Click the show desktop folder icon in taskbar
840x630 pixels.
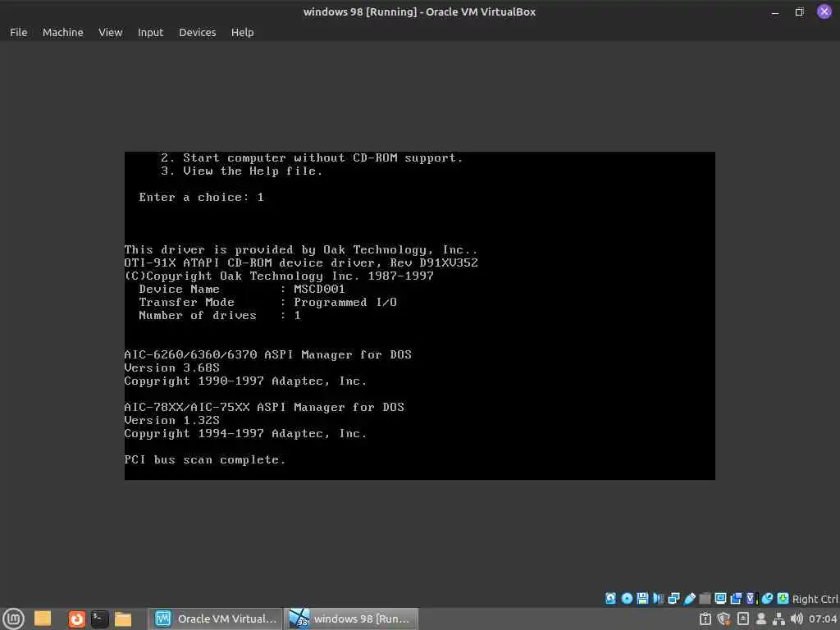click(43, 619)
